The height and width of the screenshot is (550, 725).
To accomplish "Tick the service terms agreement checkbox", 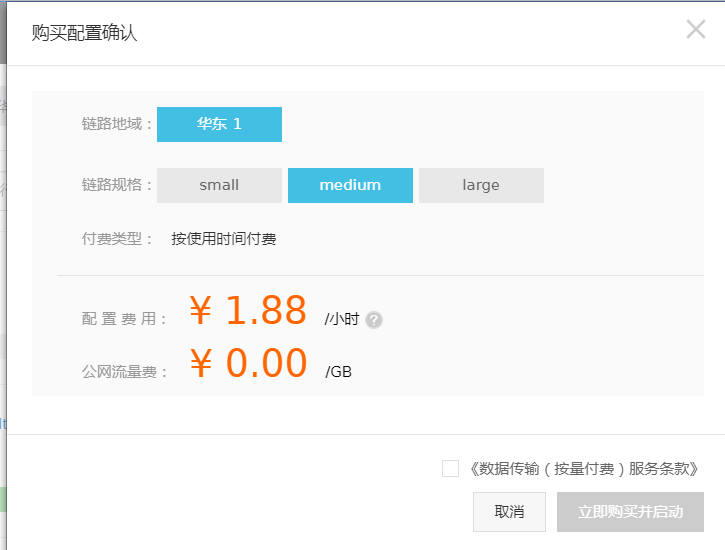I will coord(450,469).
